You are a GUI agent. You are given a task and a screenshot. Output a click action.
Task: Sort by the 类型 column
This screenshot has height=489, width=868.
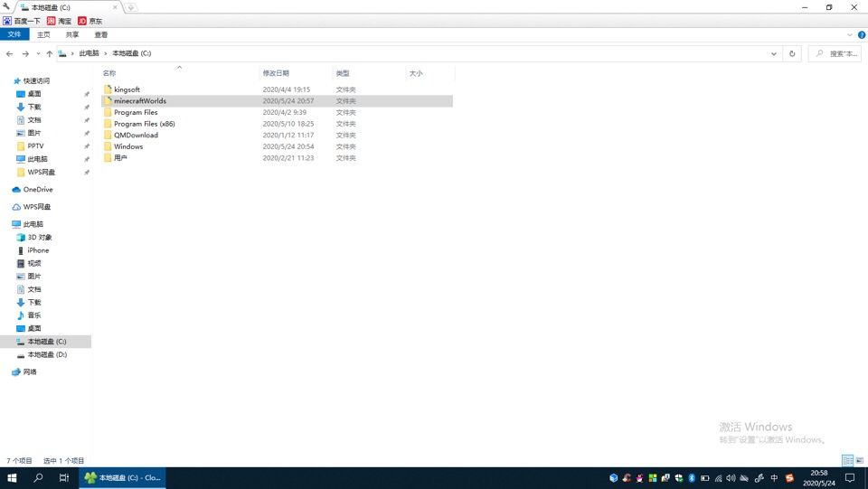coord(343,73)
